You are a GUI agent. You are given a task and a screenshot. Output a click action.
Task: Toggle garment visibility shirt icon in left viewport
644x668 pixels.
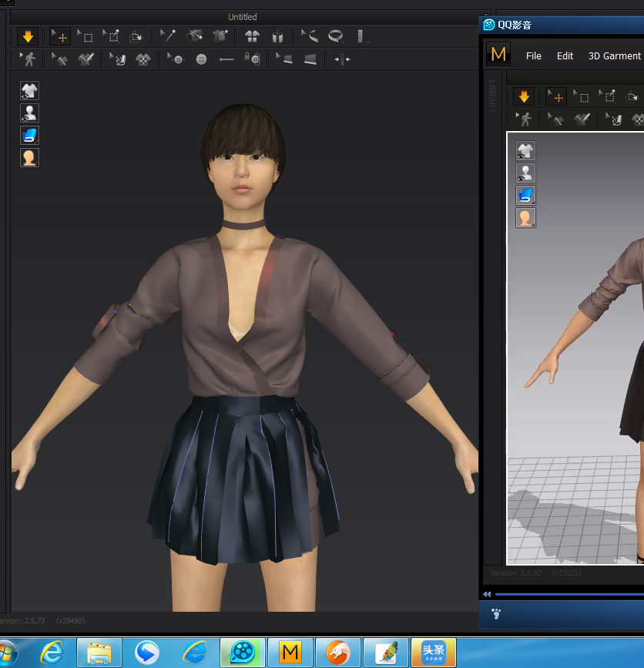click(x=29, y=91)
